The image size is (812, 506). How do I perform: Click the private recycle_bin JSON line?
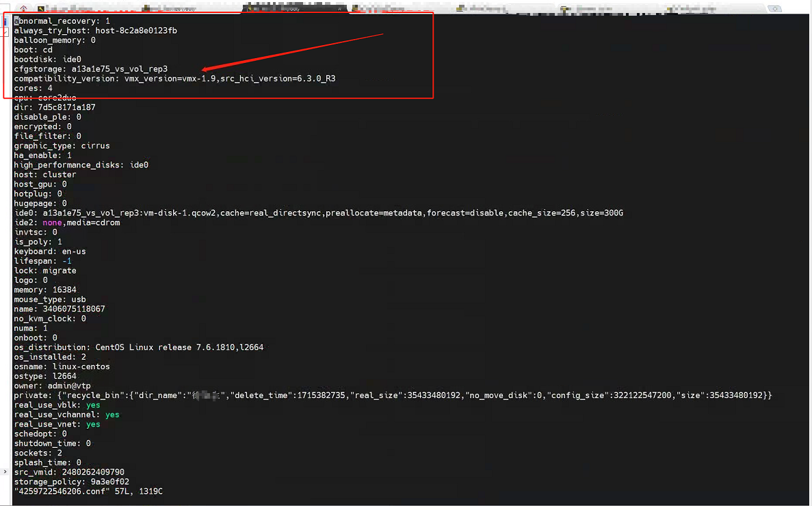393,395
